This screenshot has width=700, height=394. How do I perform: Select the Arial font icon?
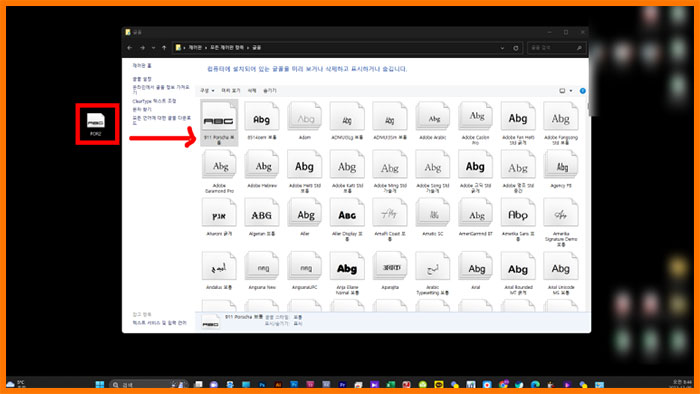pyautogui.click(x=475, y=267)
